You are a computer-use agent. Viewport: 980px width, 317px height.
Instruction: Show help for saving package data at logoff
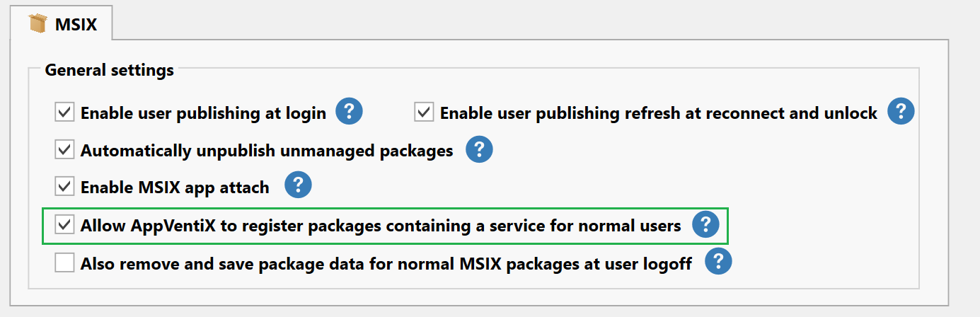tap(717, 263)
